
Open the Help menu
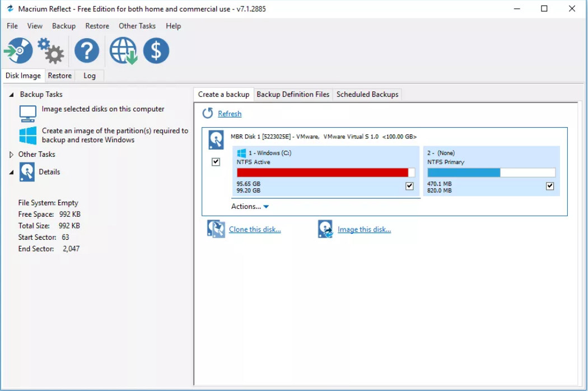point(173,26)
